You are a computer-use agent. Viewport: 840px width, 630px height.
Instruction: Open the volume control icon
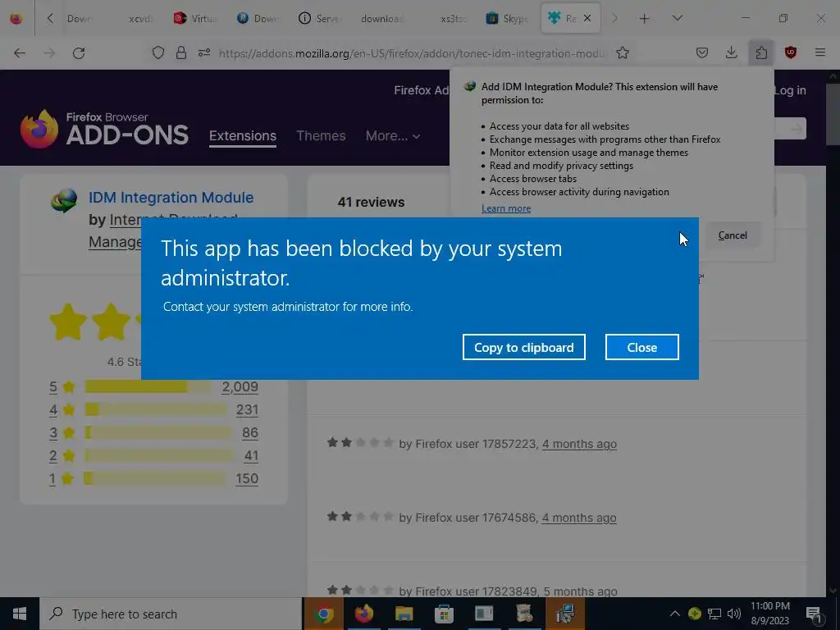734,614
